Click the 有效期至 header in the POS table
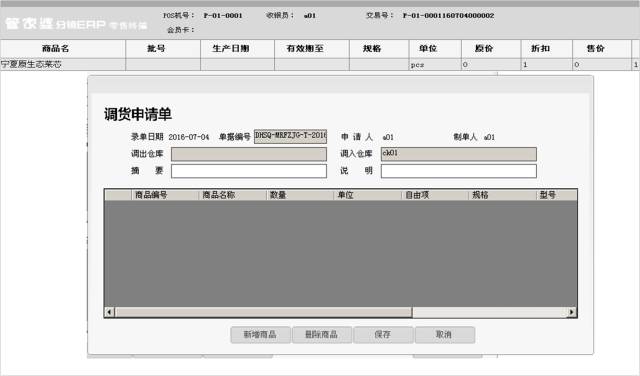Image resolution: width=640 pixels, height=376 pixels. 312,49
